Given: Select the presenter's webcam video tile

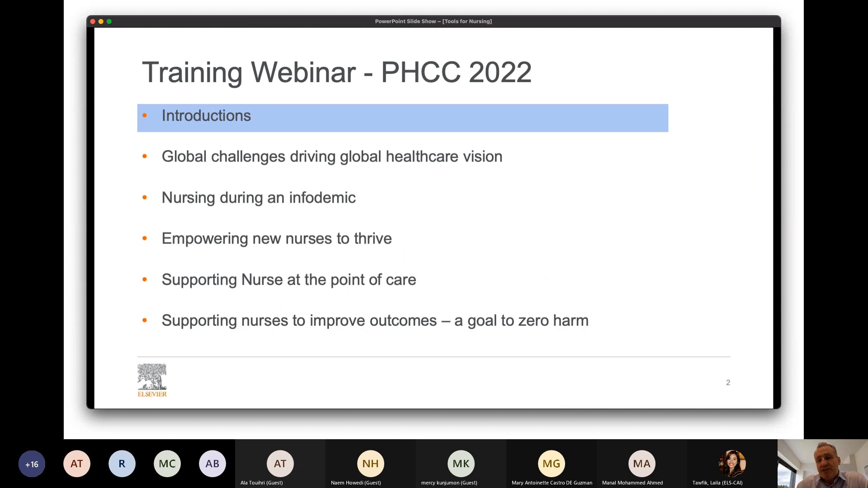Looking at the screenshot, I should pyautogui.click(x=823, y=464).
